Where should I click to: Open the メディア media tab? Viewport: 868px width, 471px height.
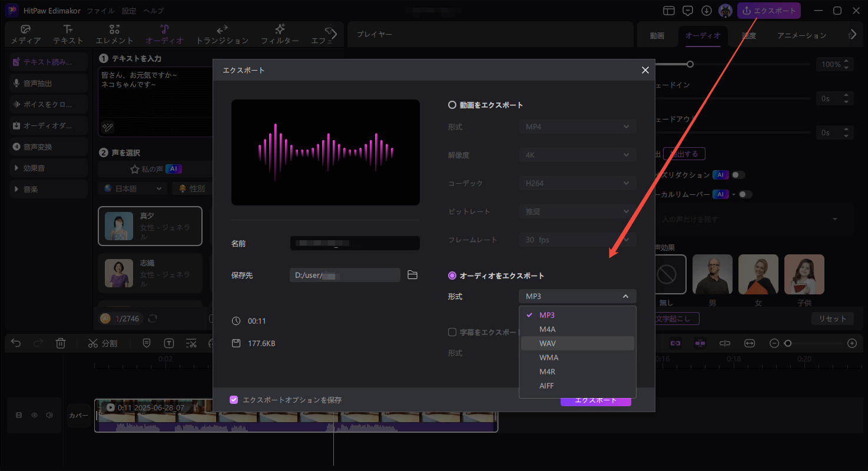click(26, 35)
